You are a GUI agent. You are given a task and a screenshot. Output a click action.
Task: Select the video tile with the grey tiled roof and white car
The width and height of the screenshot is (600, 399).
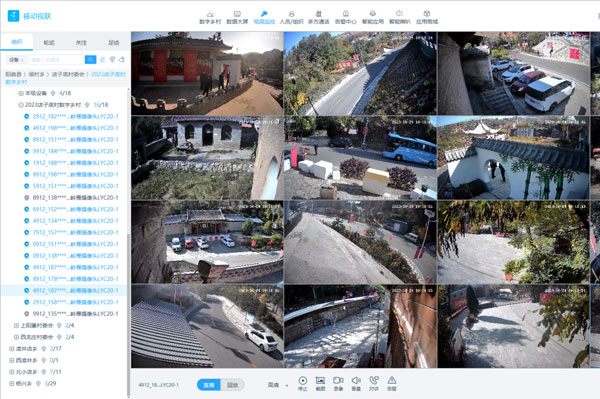click(207, 326)
